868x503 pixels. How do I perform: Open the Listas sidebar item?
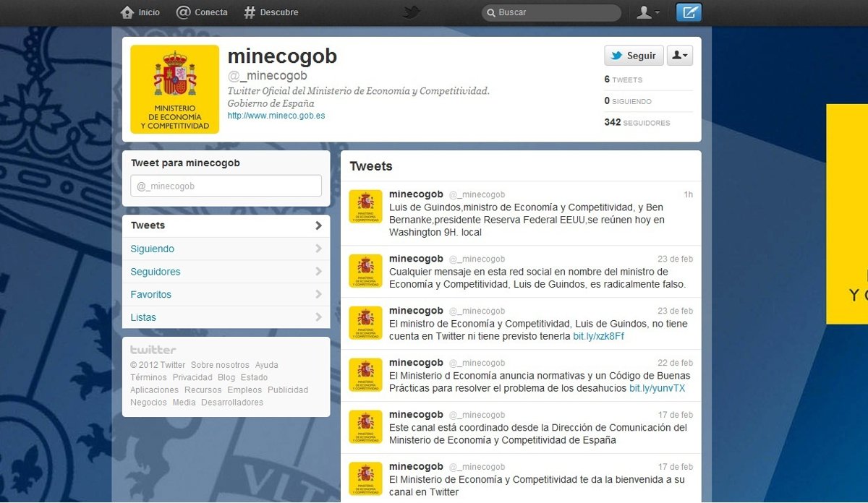[x=143, y=317]
